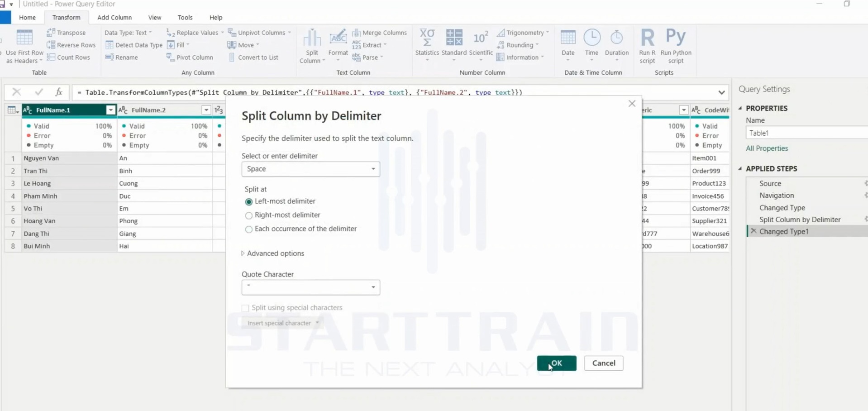Close the Split Column by Delimiter dialog

632,104
